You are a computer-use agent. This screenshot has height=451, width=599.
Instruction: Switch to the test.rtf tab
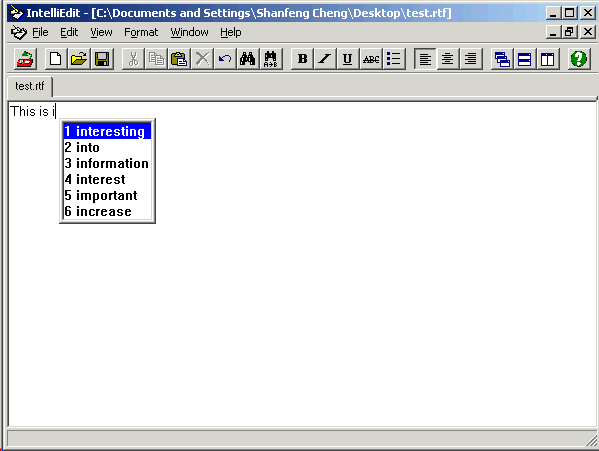(x=30, y=86)
